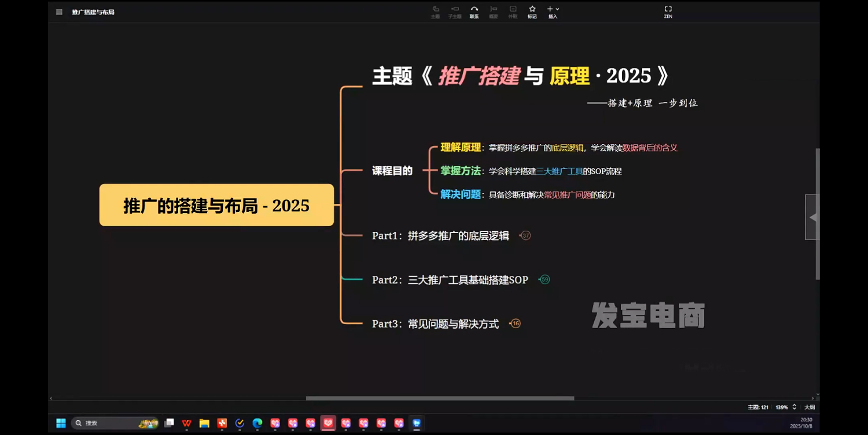Expand Part3 collapsed children badge 16
The width and height of the screenshot is (868, 435).
click(x=515, y=324)
